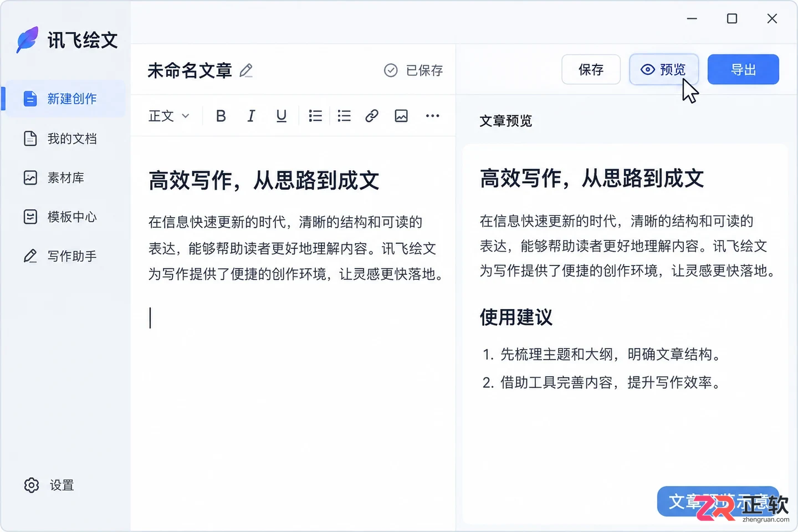Click the 保存 button
This screenshot has width=798, height=532.
pos(591,70)
